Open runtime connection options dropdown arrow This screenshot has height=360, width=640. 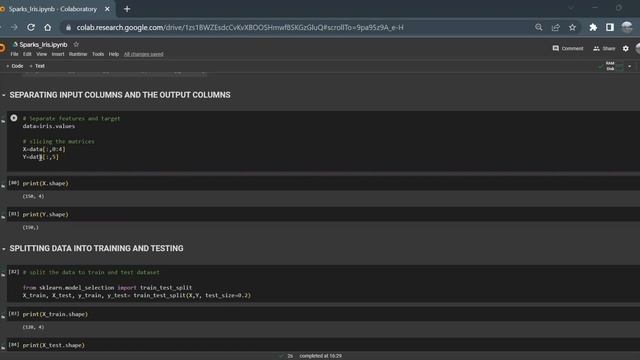629,66
